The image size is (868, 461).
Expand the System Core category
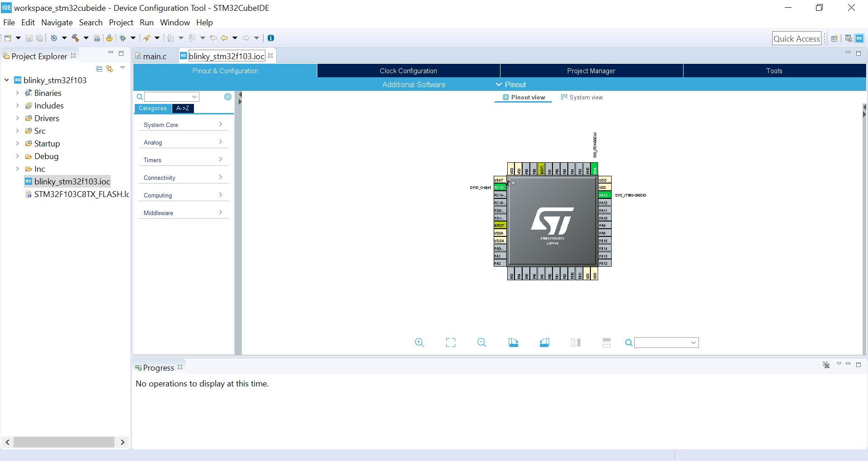tap(183, 125)
